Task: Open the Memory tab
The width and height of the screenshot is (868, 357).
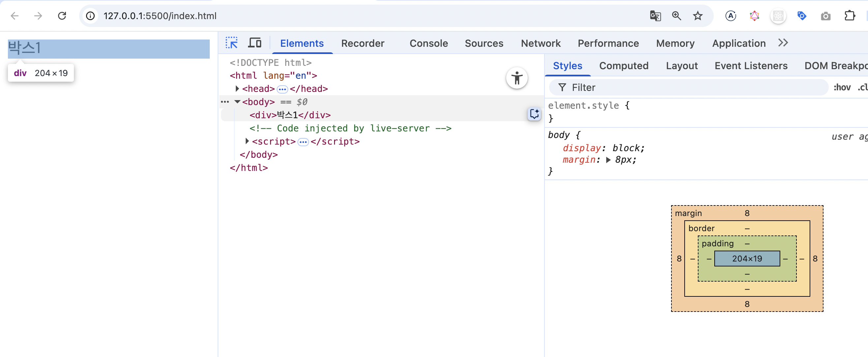Action: pyautogui.click(x=675, y=43)
